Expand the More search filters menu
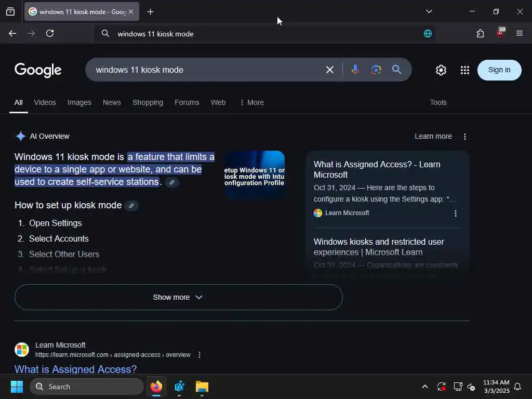 click(x=252, y=102)
